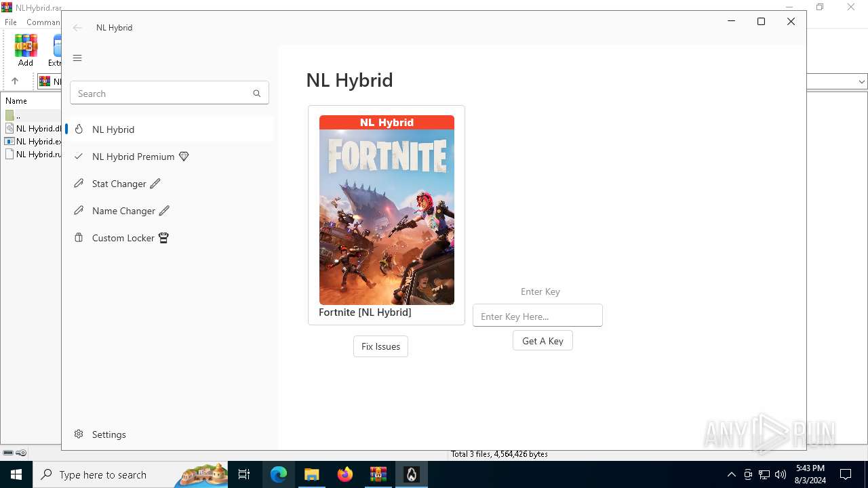Open NL Hybrid Premium page
This screenshot has height=488, width=868.
click(170, 157)
